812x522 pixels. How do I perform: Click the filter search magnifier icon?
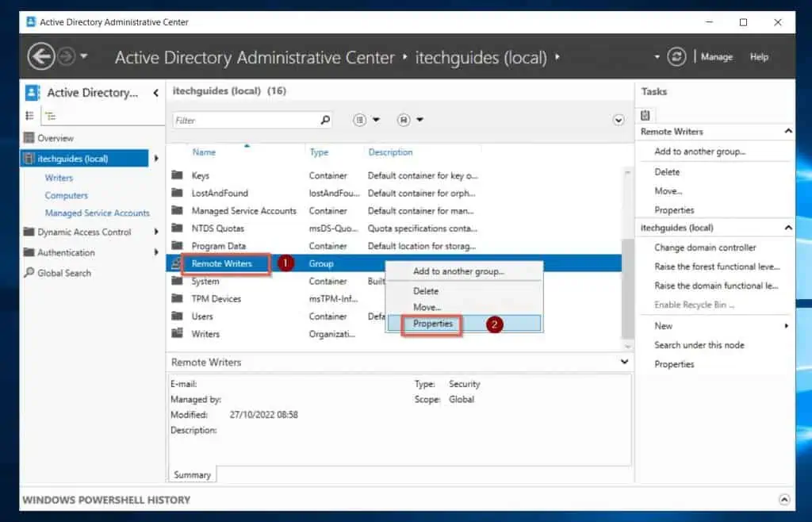pyautogui.click(x=325, y=120)
